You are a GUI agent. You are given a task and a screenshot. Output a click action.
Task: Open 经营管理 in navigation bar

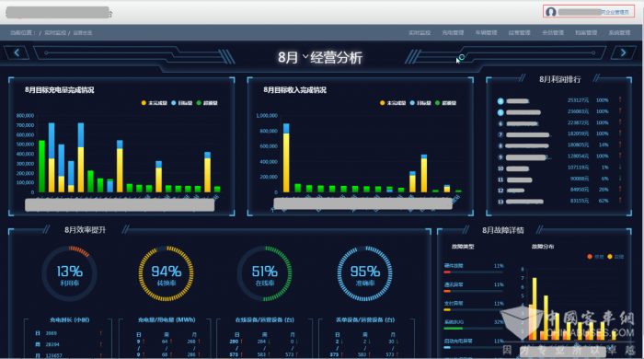[519, 32]
